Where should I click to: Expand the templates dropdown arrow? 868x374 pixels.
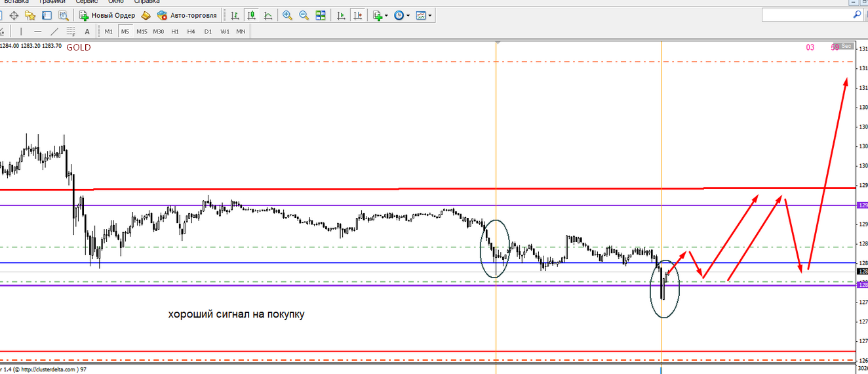[x=430, y=15]
